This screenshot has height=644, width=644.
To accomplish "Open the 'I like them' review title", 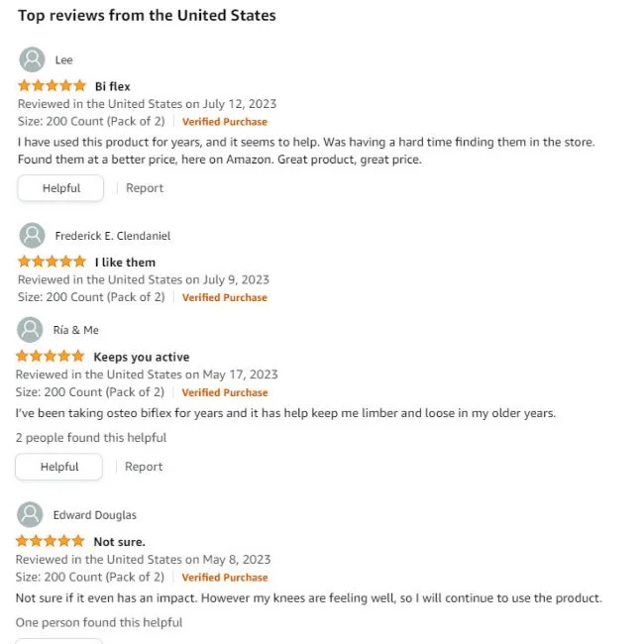I will (x=125, y=262).
